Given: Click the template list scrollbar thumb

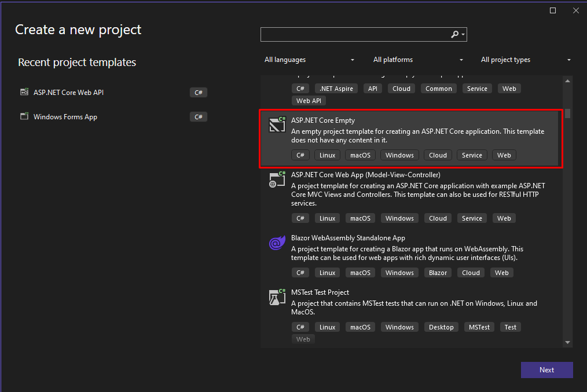Looking at the screenshot, I should [567, 113].
